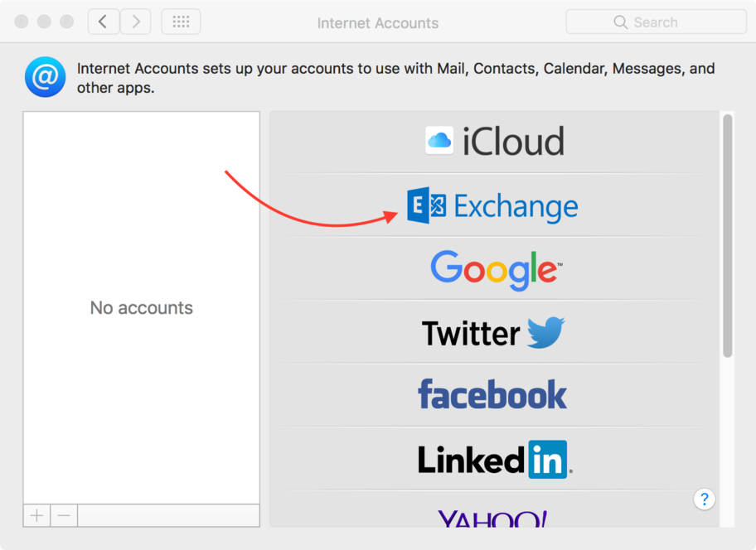Click the Twitter bird icon

point(545,332)
